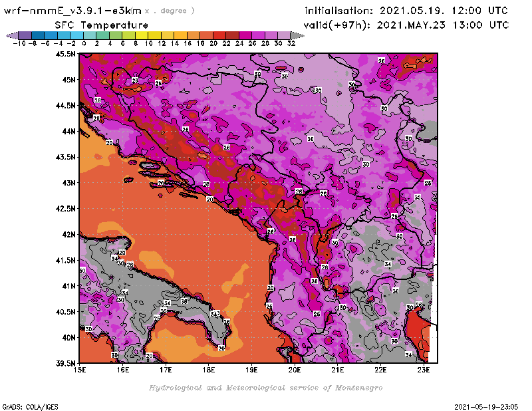Screen dimensions: 532x411
Task: Pick the orange swatch between 14 and 16
Action: coord(180,35)
